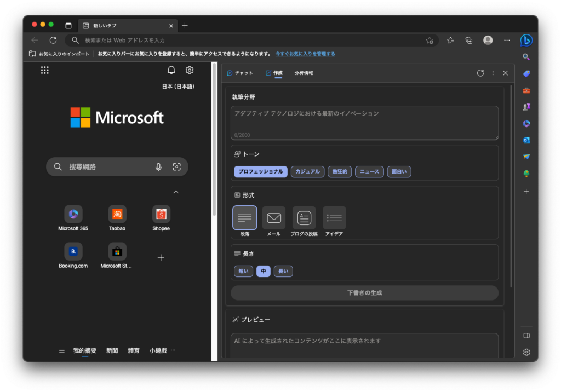Viewport: 561px width, 392px height.
Task: Open the Favorites list icon
Action: coord(450,41)
